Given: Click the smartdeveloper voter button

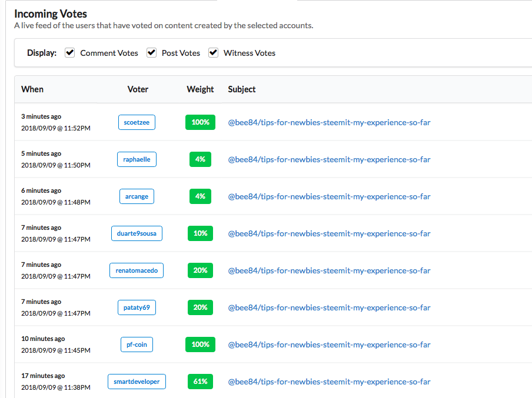Looking at the screenshot, I should [137, 382].
